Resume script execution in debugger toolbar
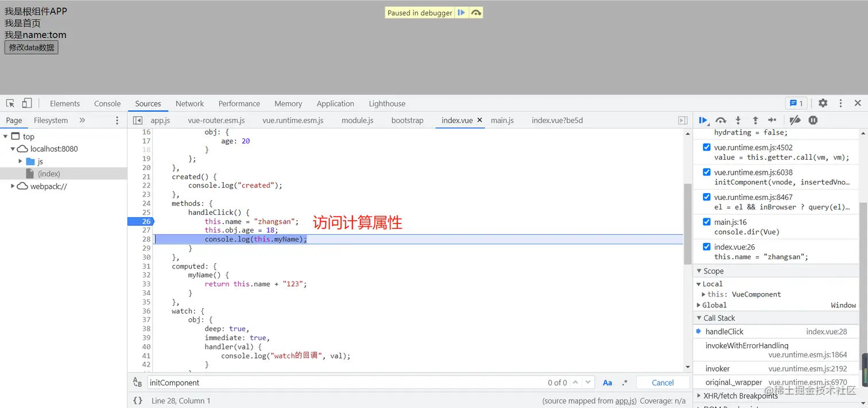This screenshot has width=868, height=408. (703, 120)
